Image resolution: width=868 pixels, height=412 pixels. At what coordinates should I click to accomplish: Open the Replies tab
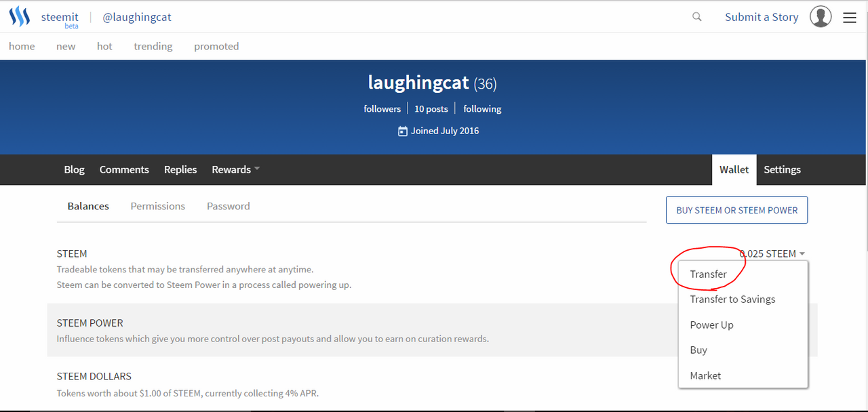(x=180, y=169)
